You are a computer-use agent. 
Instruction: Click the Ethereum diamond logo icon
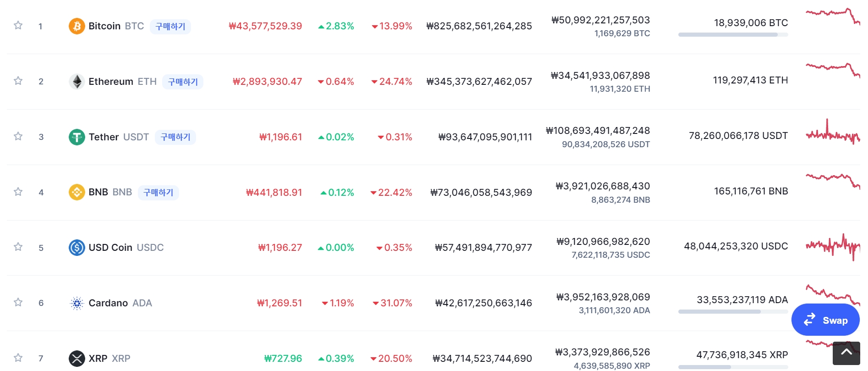76,82
